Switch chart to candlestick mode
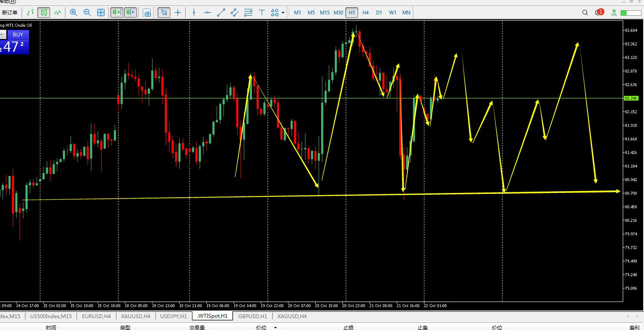The width and height of the screenshot is (644, 330). click(44, 13)
